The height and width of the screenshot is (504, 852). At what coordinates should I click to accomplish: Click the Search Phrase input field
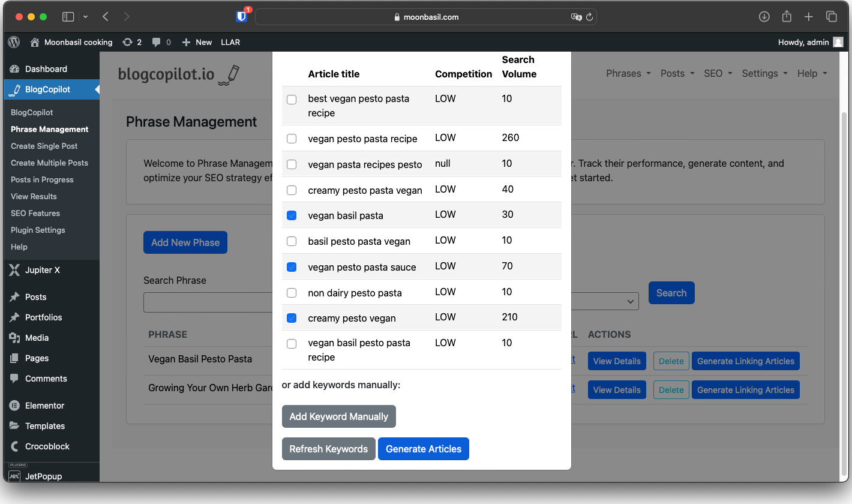(208, 302)
